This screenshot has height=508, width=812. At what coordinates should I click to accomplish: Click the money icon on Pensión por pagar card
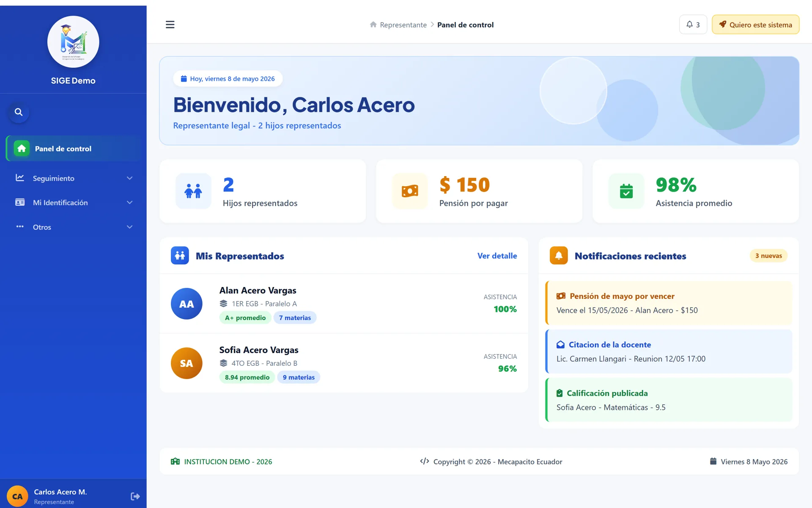tap(410, 191)
